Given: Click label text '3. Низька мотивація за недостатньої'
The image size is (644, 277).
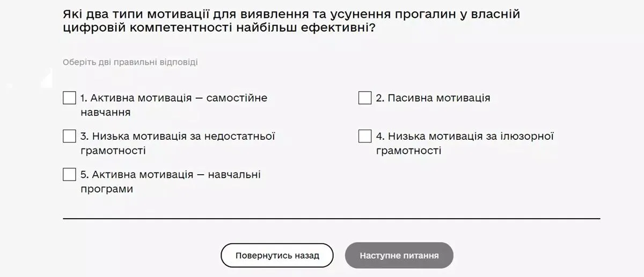Looking at the screenshot, I should coord(178,136).
